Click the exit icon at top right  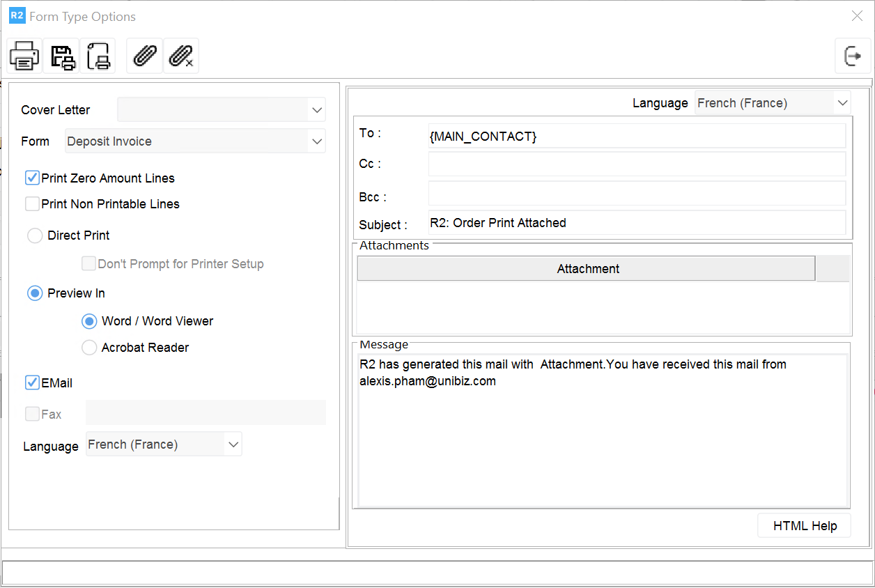[853, 56]
